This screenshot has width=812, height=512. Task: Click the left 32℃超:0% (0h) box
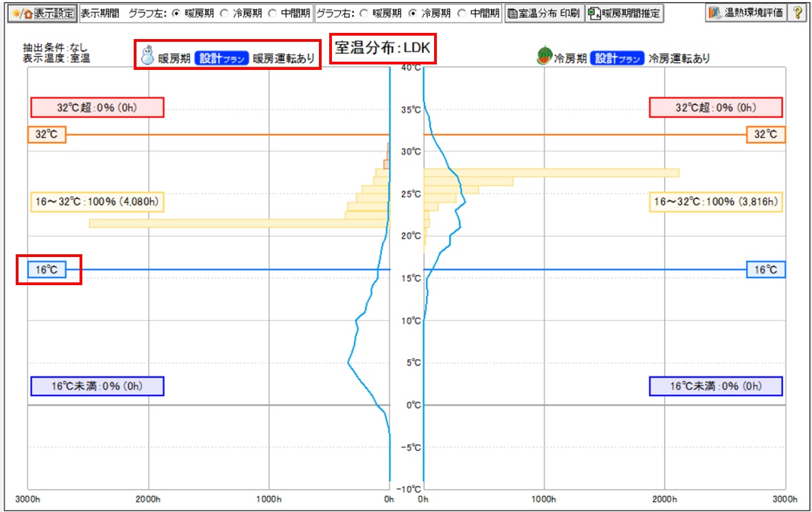pos(97,108)
